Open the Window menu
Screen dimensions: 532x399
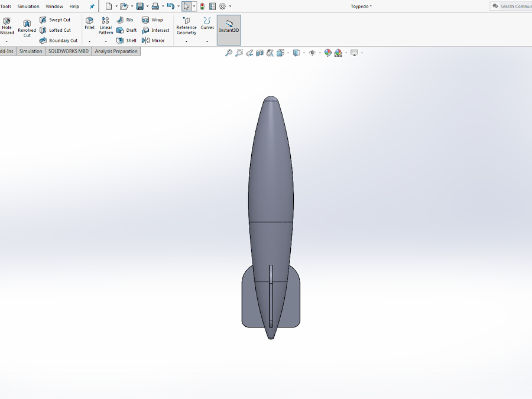54,6
